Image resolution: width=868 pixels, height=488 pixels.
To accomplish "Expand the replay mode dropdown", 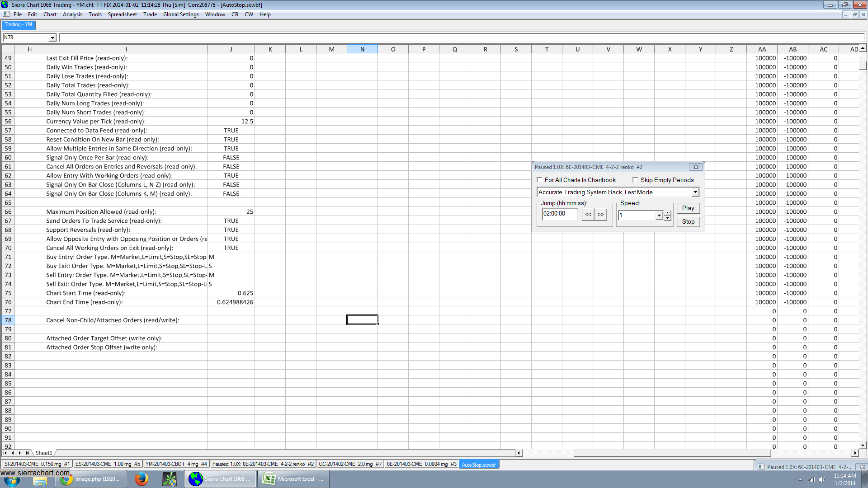I will [x=695, y=192].
